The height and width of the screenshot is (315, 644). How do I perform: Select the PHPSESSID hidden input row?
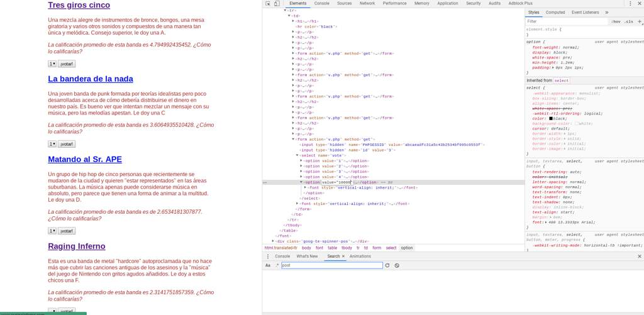point(392,145)
